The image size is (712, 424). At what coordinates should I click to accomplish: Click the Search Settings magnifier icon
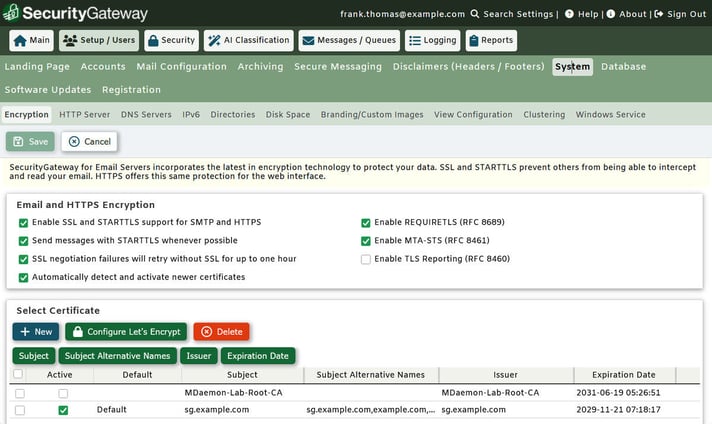tap(475, 14)
